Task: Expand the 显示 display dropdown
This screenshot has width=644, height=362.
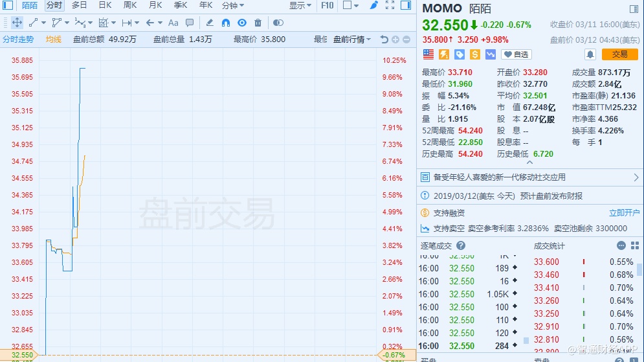Action: click(x=300, y=5)
